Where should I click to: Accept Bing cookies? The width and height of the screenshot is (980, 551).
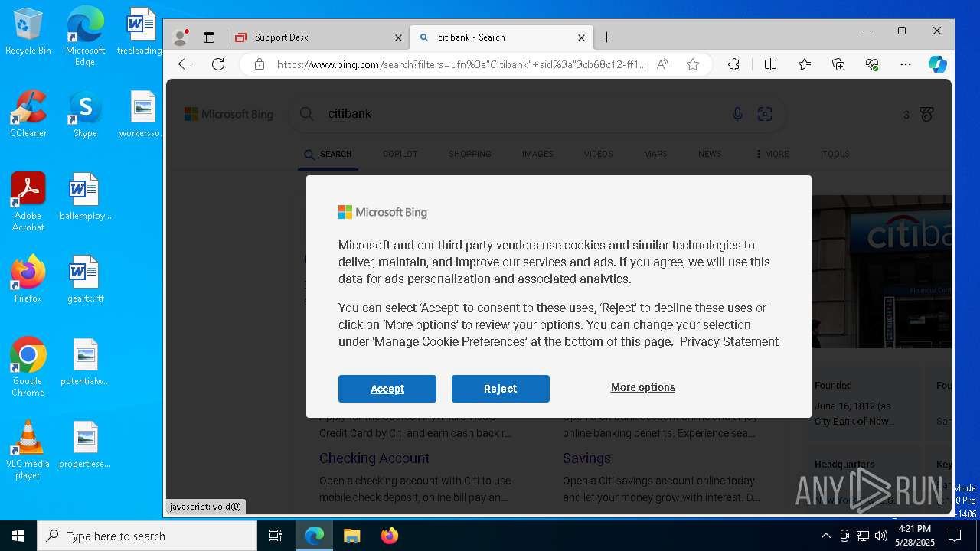[x=387, y=389]
